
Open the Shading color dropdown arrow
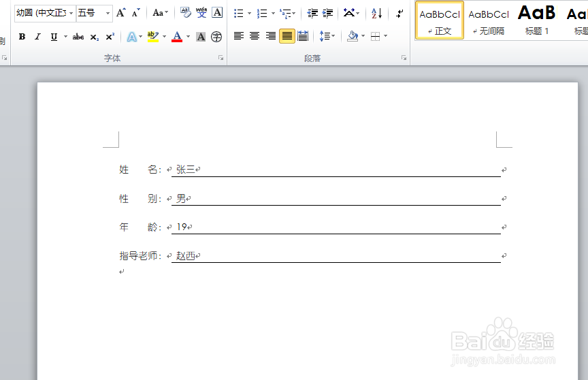pos(363,36)
